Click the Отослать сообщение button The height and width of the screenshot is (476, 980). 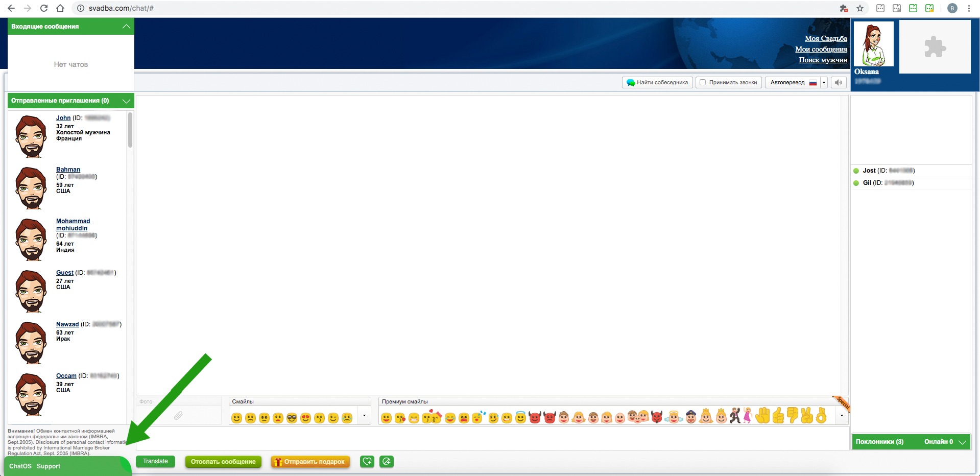(223, 462)
